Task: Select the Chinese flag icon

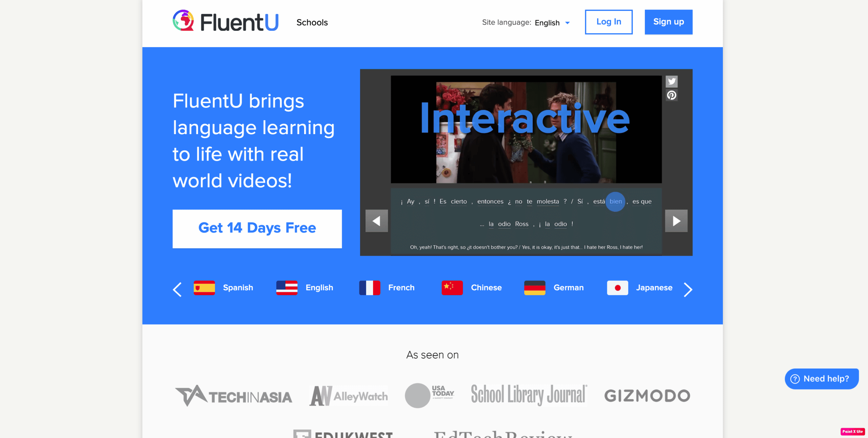Action: (x=452, y=288)
